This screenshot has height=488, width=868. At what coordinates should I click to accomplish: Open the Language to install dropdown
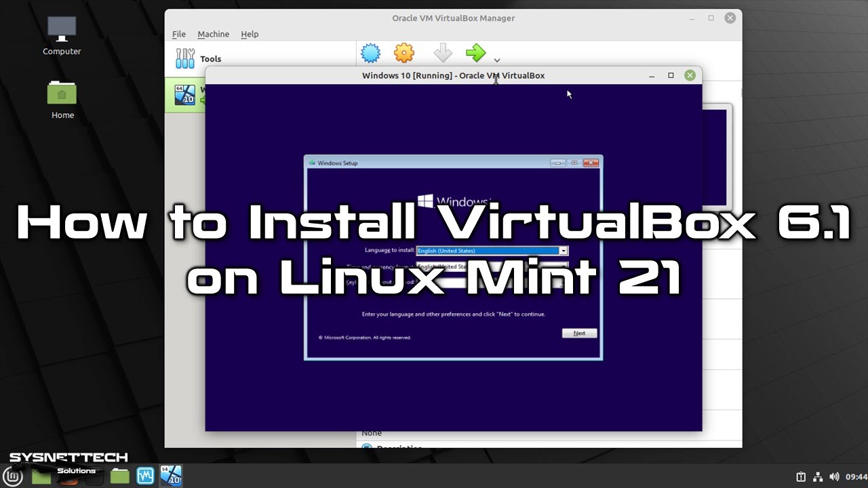point(492,251)
